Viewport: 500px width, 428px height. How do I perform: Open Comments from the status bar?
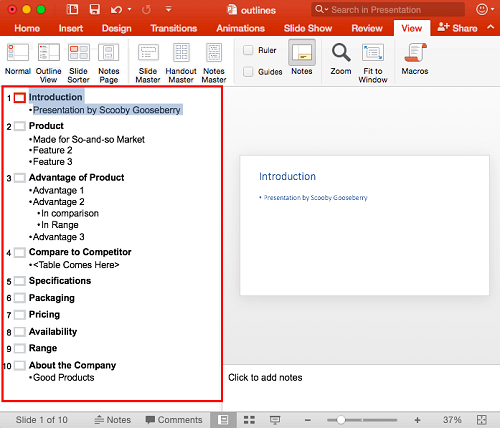click(x=174, y=420)
